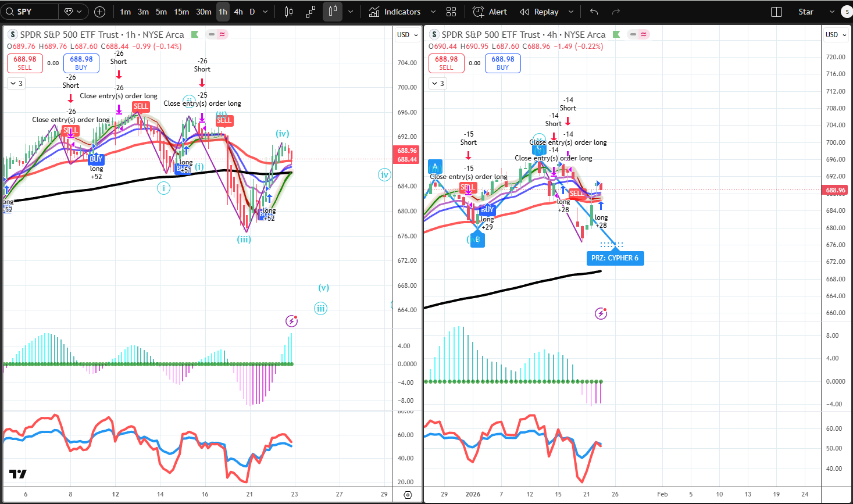Open the Indicators dialog
The width and height of the screenshot is (853, 504).
[x=395, y=12]
